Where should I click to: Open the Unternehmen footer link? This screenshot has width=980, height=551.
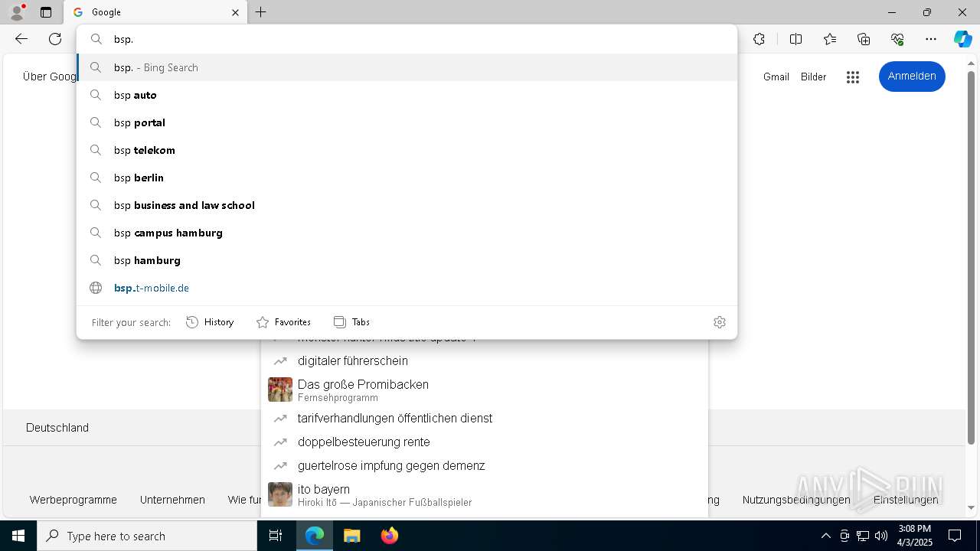(x=172, y=500)
